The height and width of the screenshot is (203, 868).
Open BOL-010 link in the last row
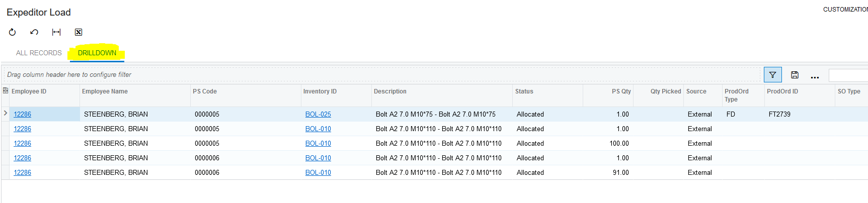[x=318, y=172]
